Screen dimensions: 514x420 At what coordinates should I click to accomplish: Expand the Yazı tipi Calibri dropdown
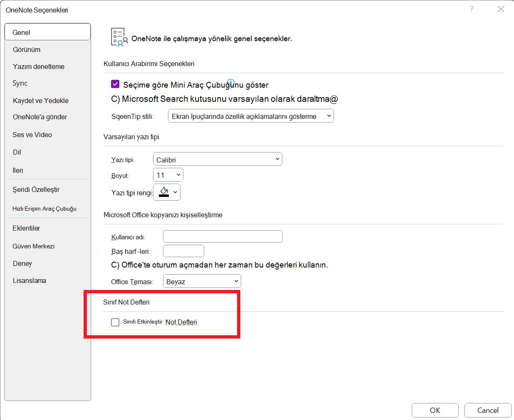(x=217, y=159)
